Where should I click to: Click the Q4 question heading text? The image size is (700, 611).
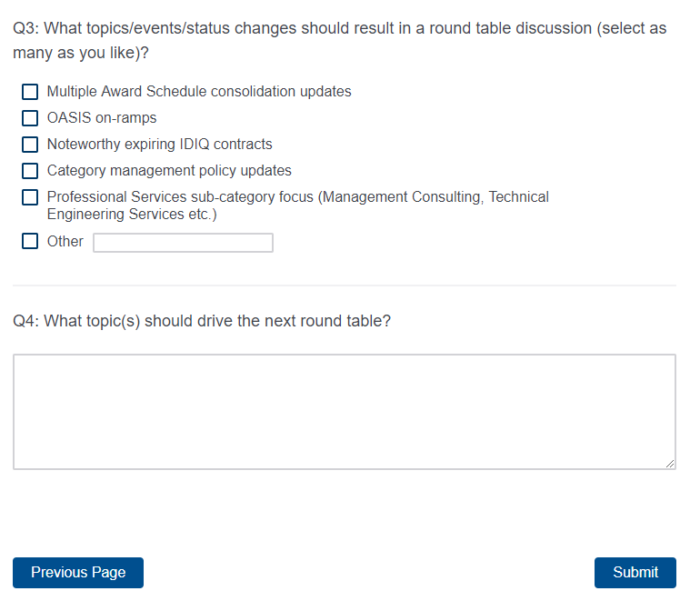[202, 321]
